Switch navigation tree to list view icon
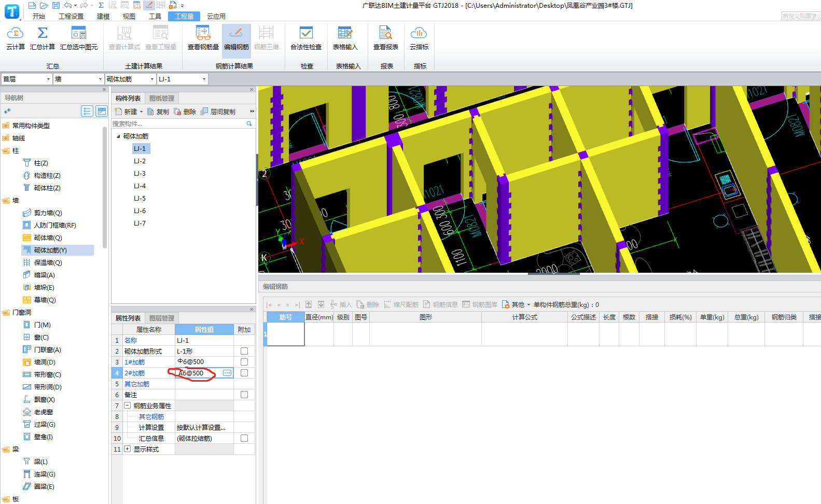Viewport: 821px width, 504px height. [x=87, y=111]
